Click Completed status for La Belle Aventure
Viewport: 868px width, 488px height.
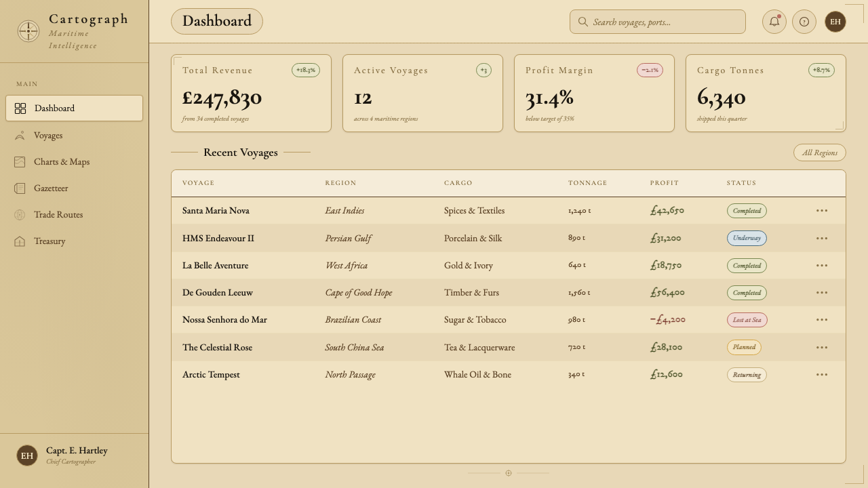[747, 266]
